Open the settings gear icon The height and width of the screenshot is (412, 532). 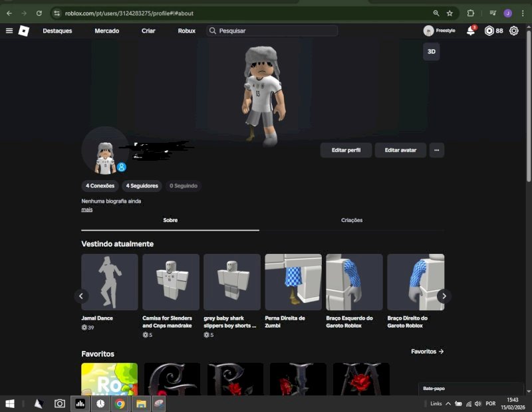click(x=514, y=31)
